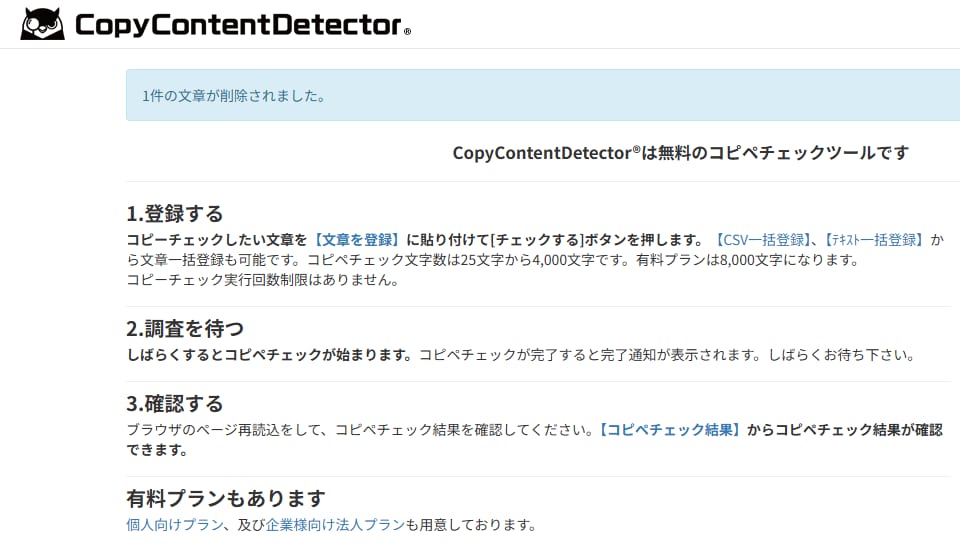Click the text しばらくするとコピペチェックが始まります。
Screen dimensions: 960x547
270,355
